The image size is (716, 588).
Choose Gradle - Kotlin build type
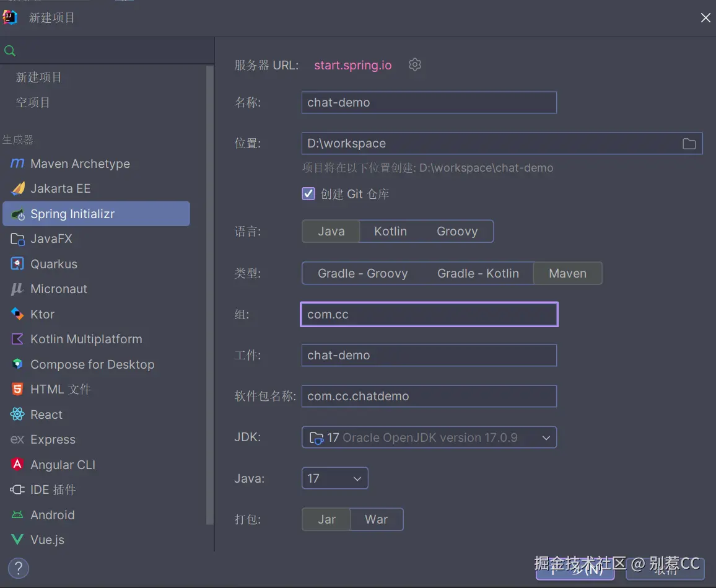pyautogui.click(x=478, y=273)
